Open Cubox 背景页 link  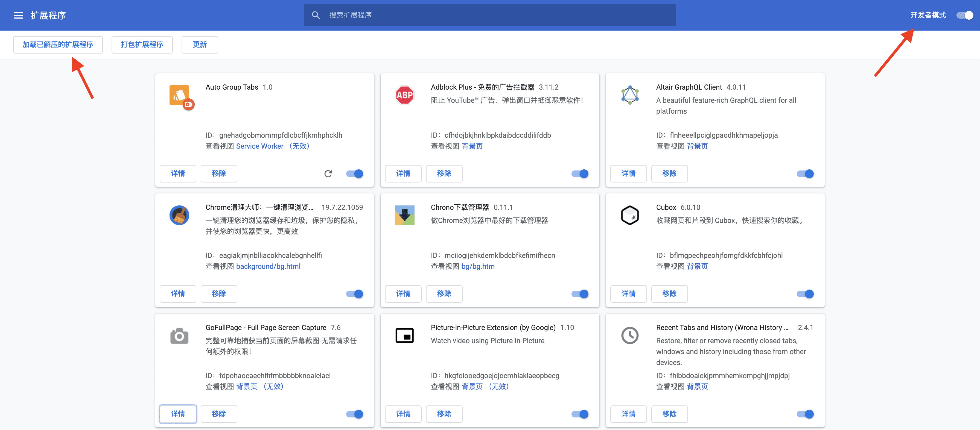[x=697, y=267]
